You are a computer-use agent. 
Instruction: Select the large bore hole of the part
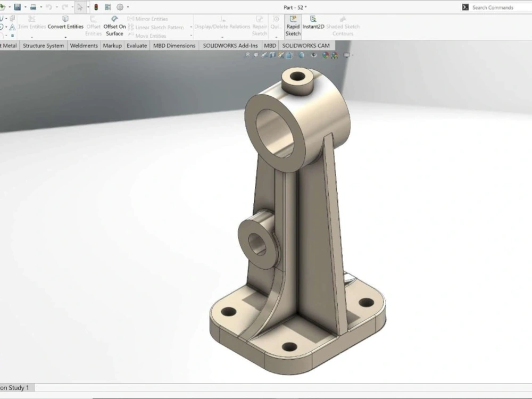pyautogui.click(x=275, y=134)
